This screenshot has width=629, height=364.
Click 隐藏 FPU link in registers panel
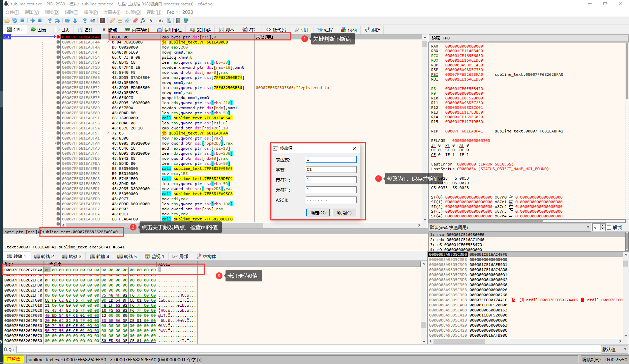point(441,38)
